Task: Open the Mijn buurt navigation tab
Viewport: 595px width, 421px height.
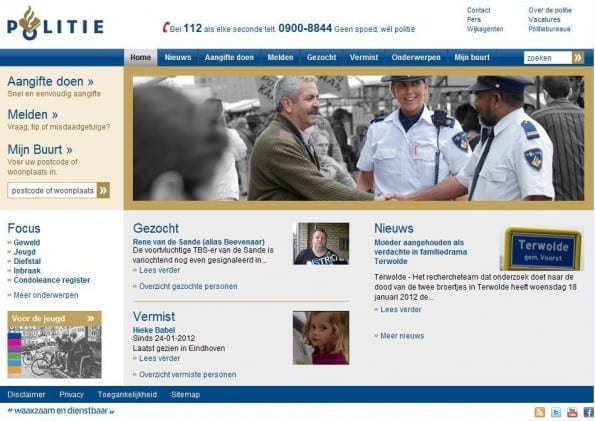Action: pyautogui.click(x=472, y=58)
